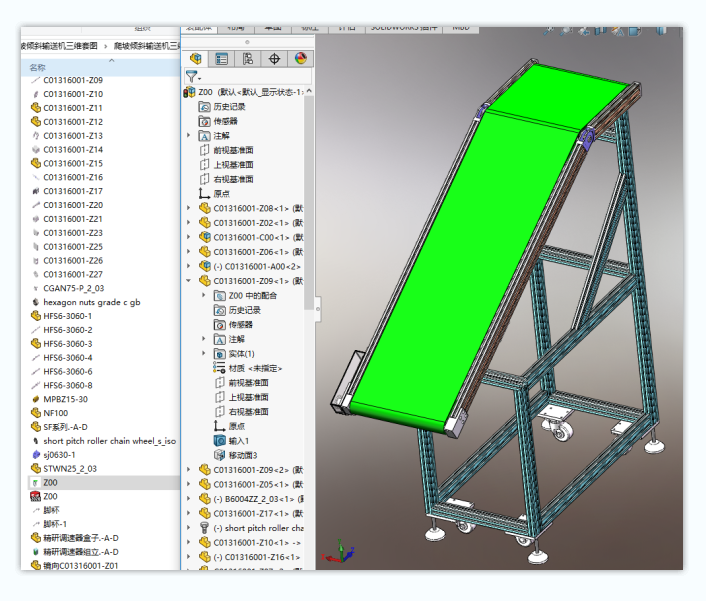Switch to the PropertyManager tab icon
This screenshot has height=601, width=706.
pyautogui.click(x=222, y=59)
